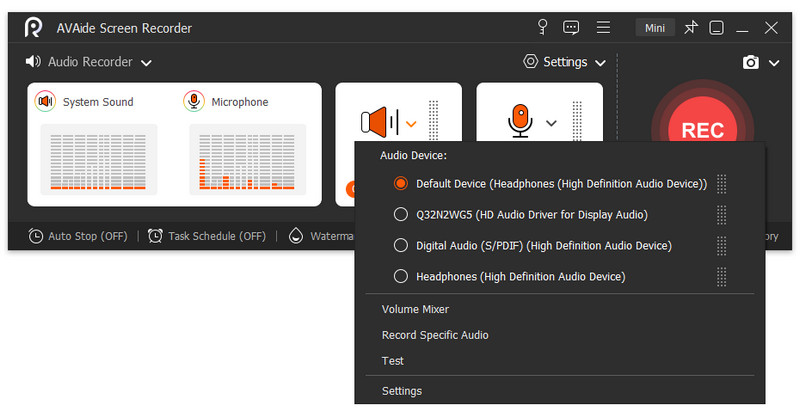Click the Audio Device: header text
Viewport: 800px width, 412px height.
click(413, 156)
